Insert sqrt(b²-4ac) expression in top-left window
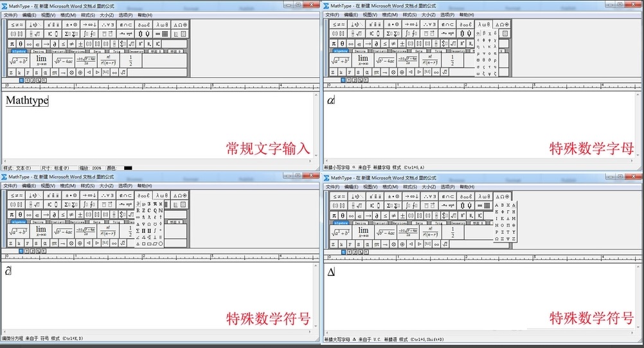This screenshot has width=644, height=348. tap(64, 61)
